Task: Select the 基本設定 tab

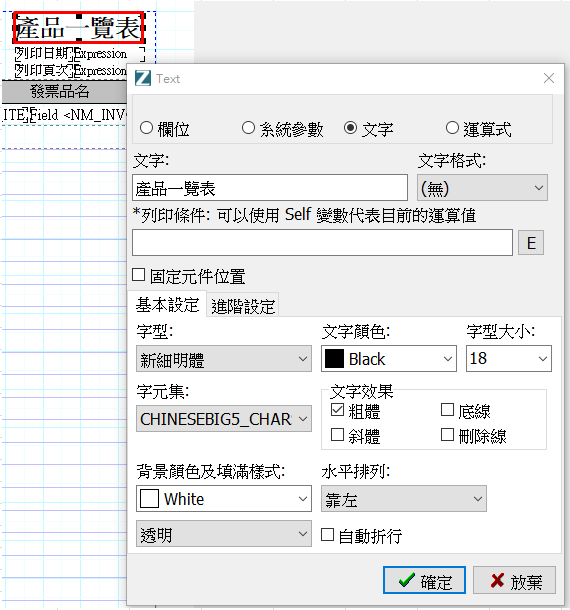Action: point(167,305)
